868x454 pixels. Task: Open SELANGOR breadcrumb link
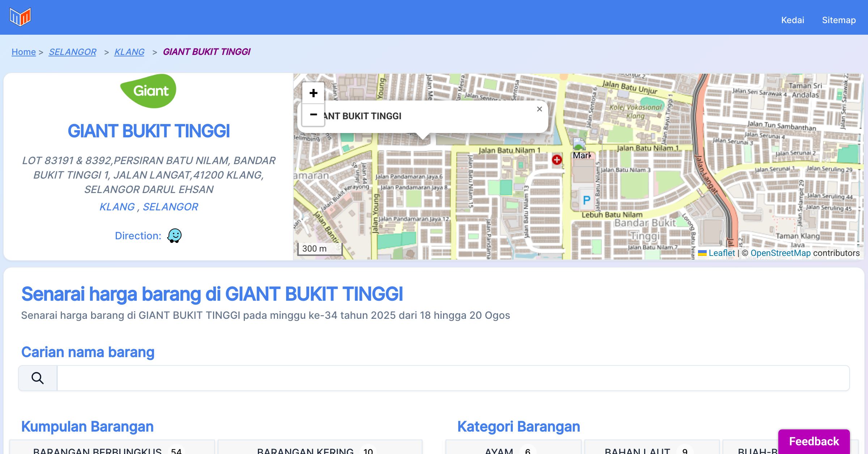72,52
